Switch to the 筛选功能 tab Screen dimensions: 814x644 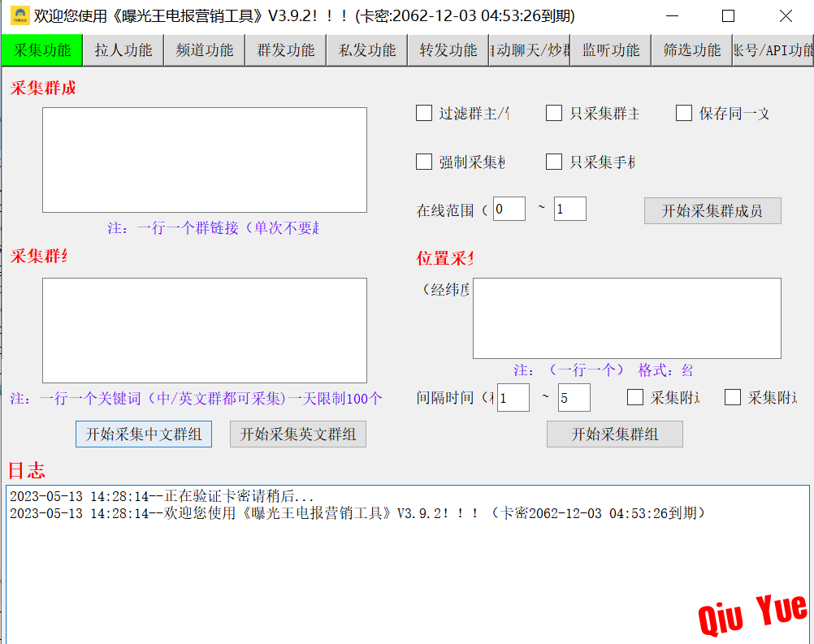[x=691, y=50]
